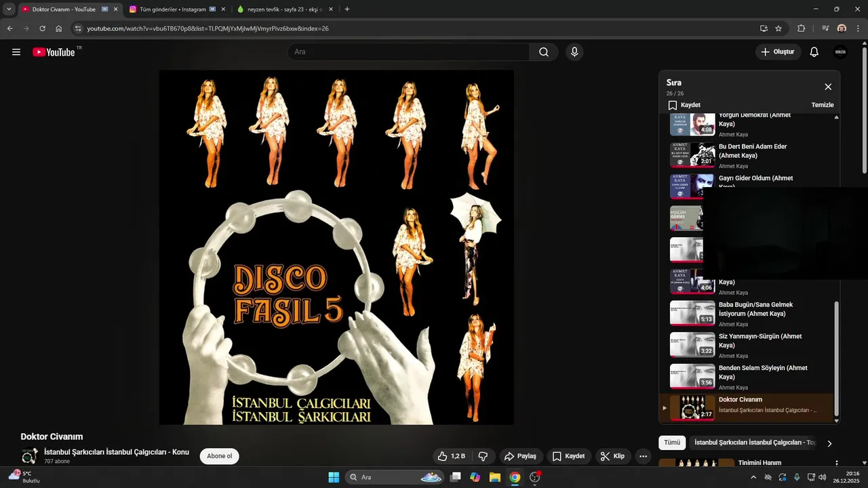Open options for the Tinimini Hanım suggestion
Viewport: 868px width, 488px height.
click(x=836, y=463)
